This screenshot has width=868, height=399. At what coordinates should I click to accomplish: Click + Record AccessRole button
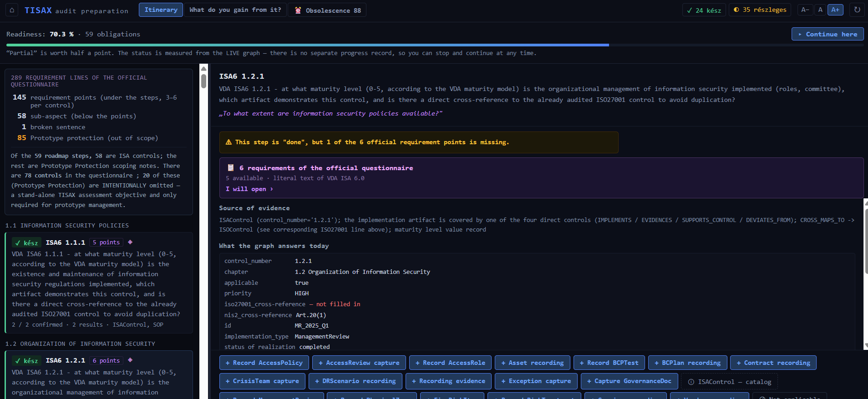[x=450, y=363]
